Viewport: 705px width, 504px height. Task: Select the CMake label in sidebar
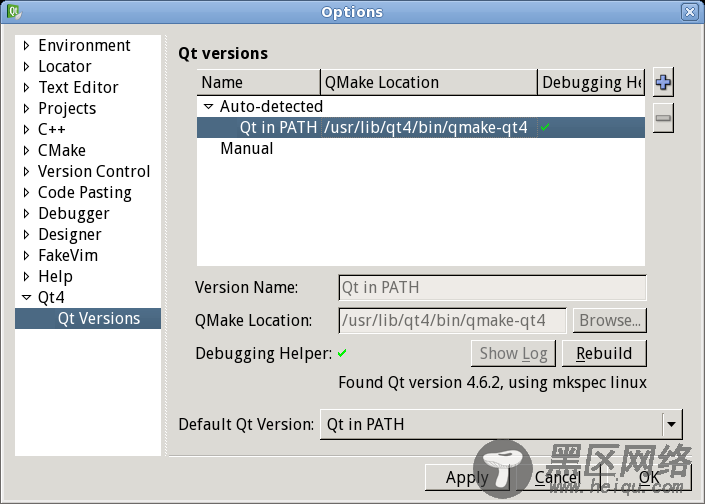click(62, 150)
